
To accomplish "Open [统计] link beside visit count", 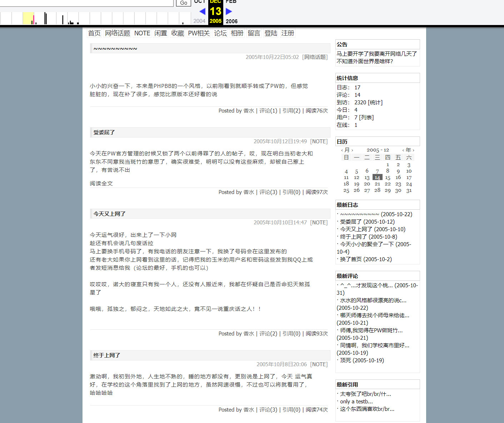I will pos(375,103).
